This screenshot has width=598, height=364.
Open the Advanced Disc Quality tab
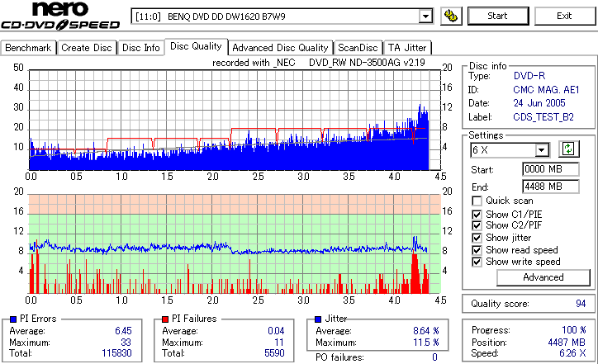click(x=280, y=48)
